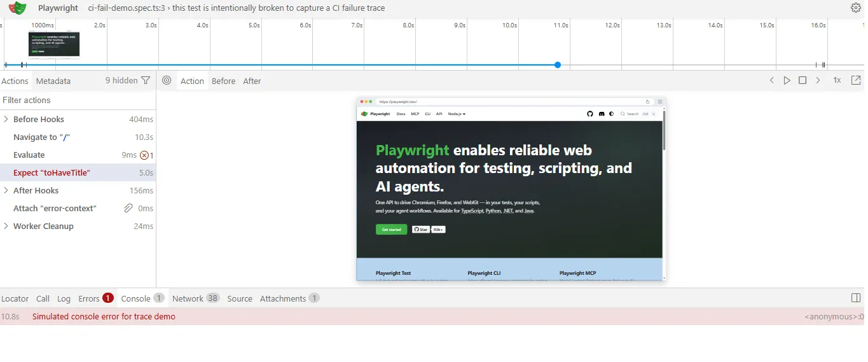Open the Source tab

pos(240,298)
